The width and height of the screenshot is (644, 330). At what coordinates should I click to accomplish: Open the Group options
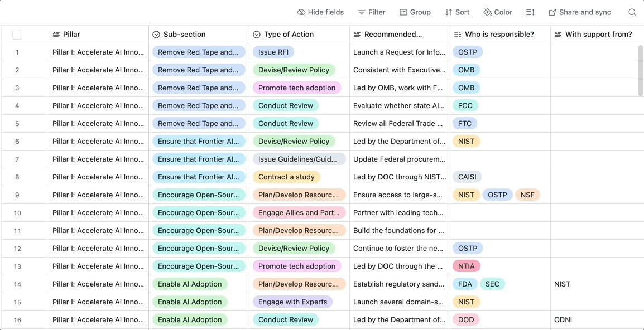pyautogui.click(x=415, y=12)
